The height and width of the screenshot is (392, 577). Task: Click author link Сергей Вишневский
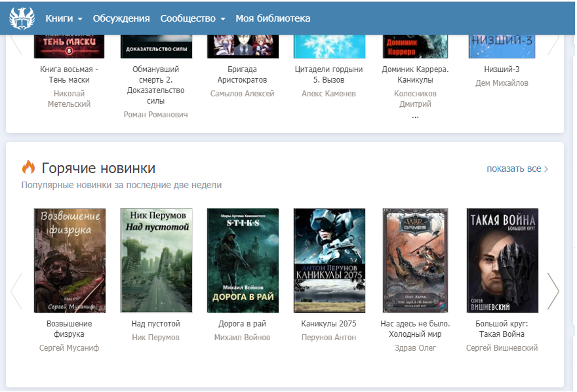tap(502, 348)
